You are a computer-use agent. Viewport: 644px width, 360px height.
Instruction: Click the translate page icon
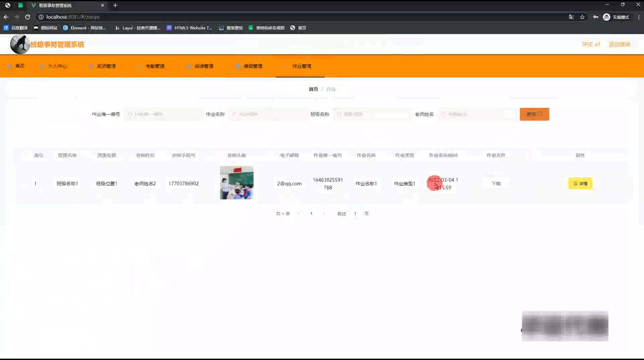click(x=572, y=17)
